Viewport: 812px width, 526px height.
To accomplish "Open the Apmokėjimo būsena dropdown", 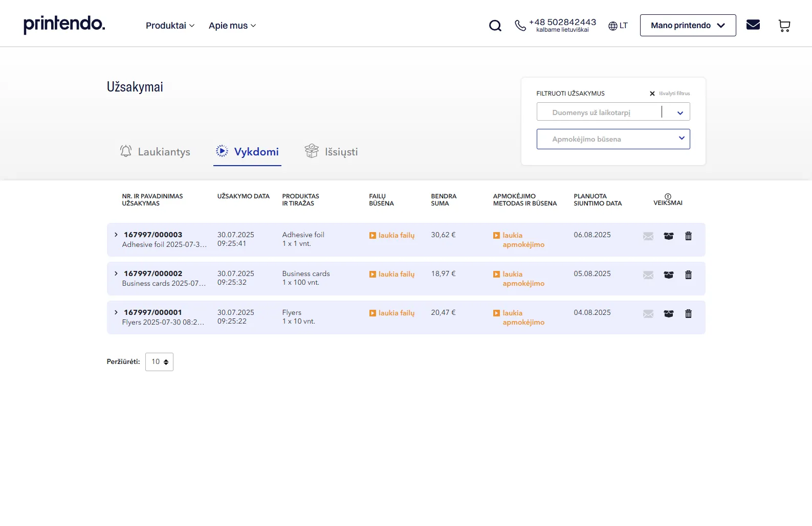I will 613,139.
